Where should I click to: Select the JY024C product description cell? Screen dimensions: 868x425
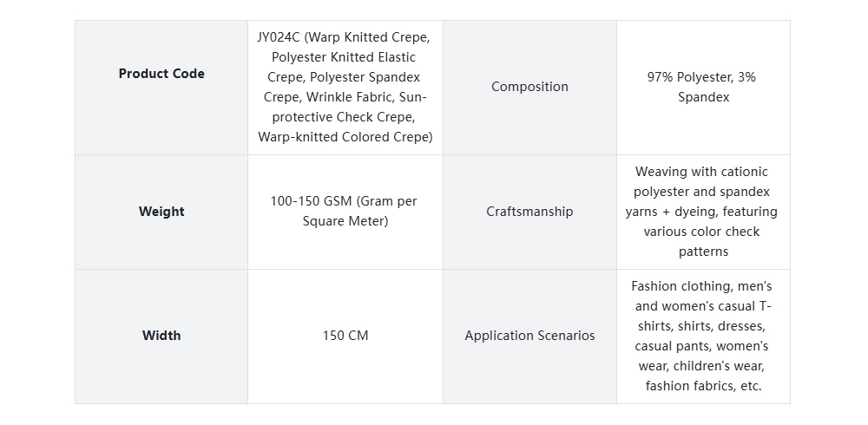[345, 87]
